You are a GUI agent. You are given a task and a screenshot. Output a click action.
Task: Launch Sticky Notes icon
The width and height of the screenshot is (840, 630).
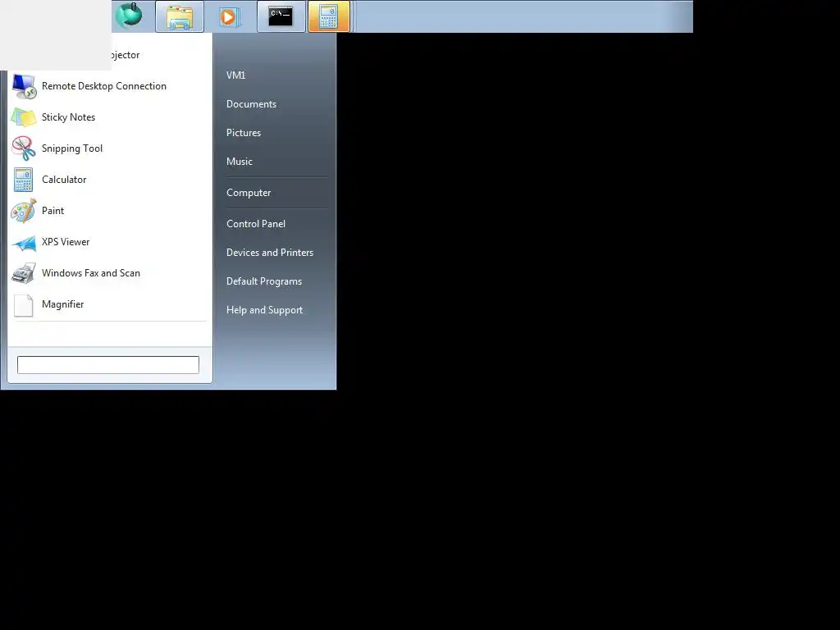coord(24,117)
